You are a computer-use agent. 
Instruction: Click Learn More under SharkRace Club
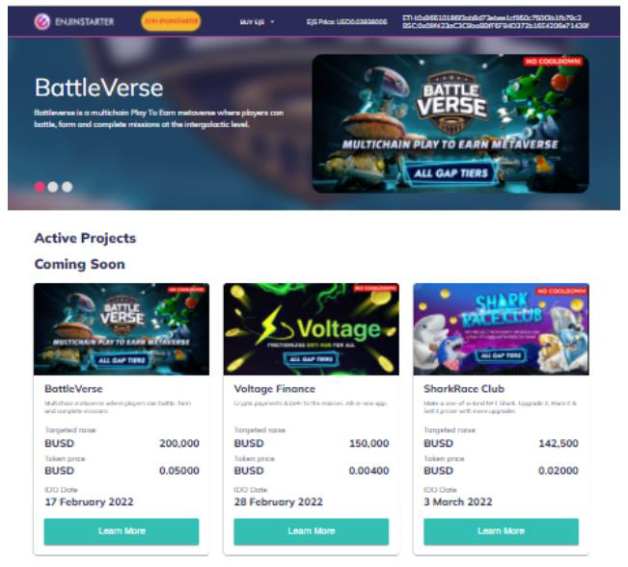501,531
